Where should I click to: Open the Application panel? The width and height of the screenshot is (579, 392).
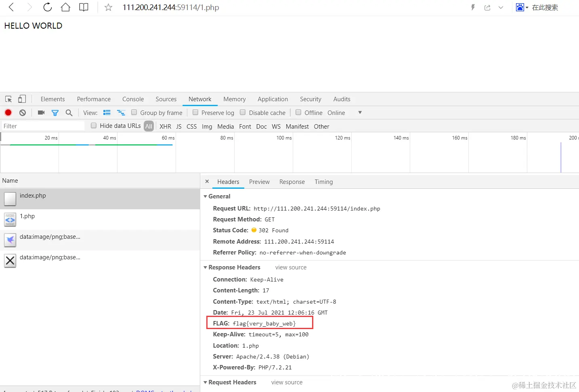pyautogui.click(x=273, y=99)
